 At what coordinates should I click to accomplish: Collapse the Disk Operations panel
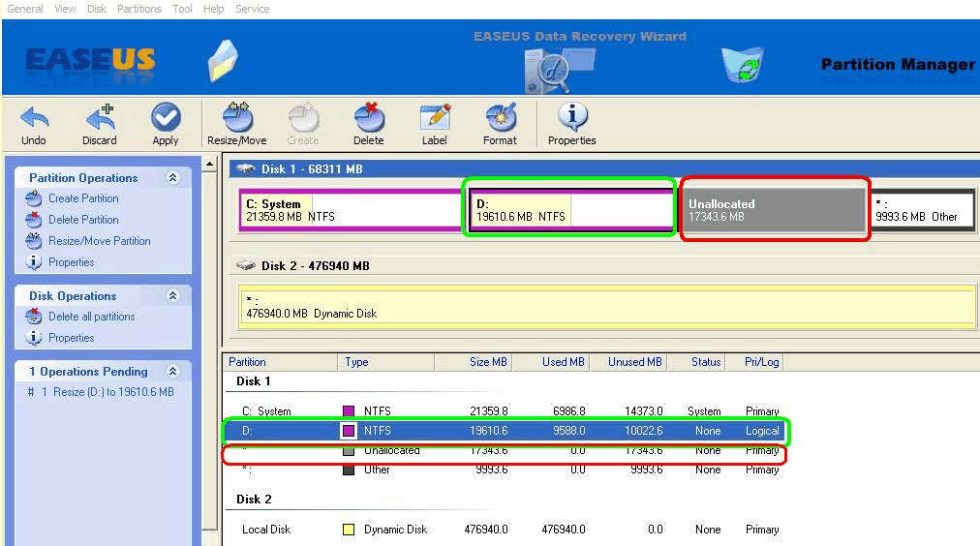click(173, 296)
